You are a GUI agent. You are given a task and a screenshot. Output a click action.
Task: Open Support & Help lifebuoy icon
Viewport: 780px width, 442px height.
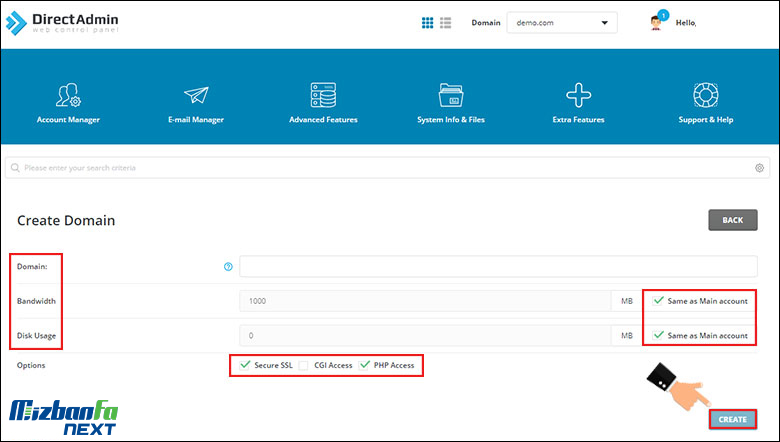click(x=706, y=95)
